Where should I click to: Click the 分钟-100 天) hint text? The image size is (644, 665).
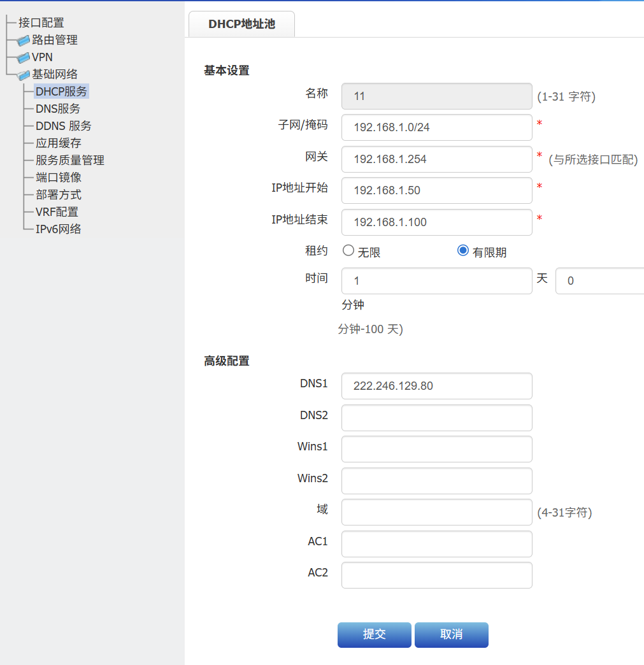tap(370, 329)
